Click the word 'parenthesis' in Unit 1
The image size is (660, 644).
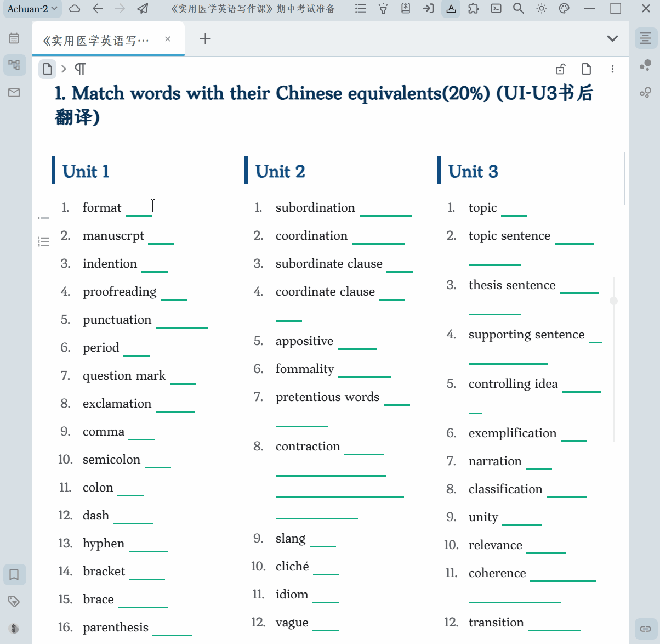[116, 628]
